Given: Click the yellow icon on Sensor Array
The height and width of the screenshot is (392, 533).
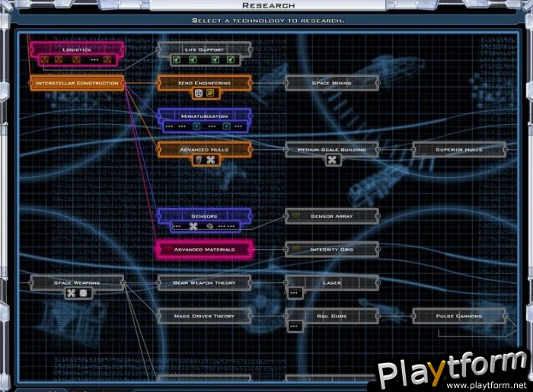Looking at the screenshot, I should coord(296,215).
